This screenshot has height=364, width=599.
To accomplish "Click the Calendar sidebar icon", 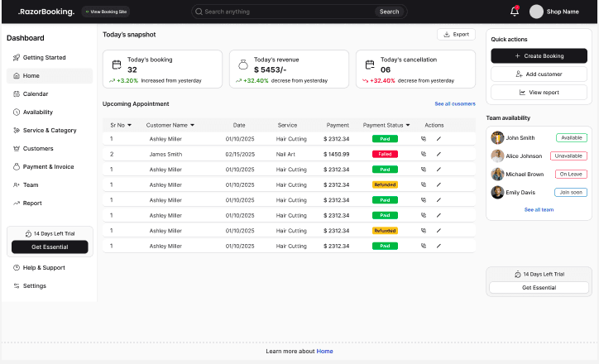I will 17,94.
